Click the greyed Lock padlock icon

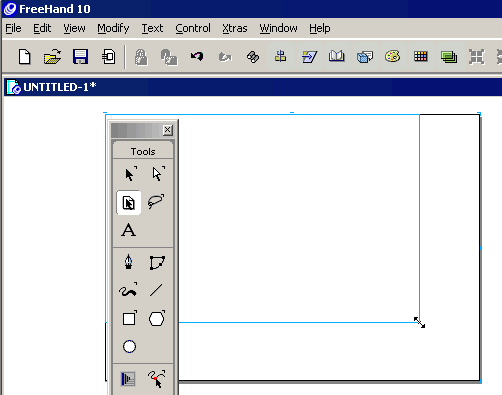141,57
